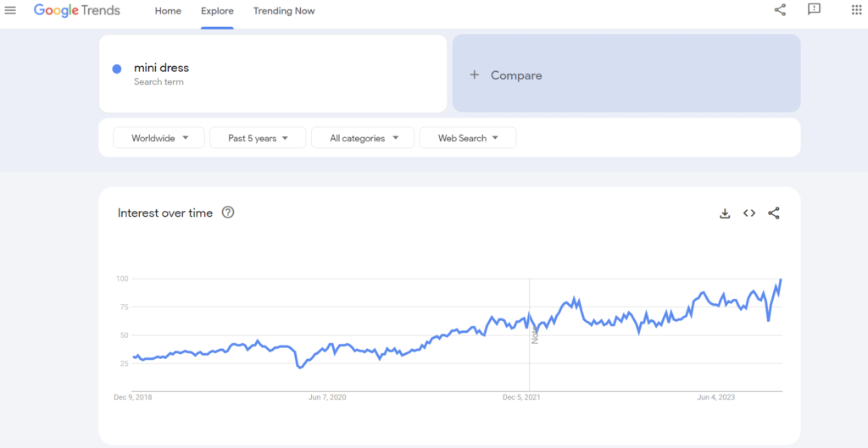Click the Google Trends logo

pos(77,11)
